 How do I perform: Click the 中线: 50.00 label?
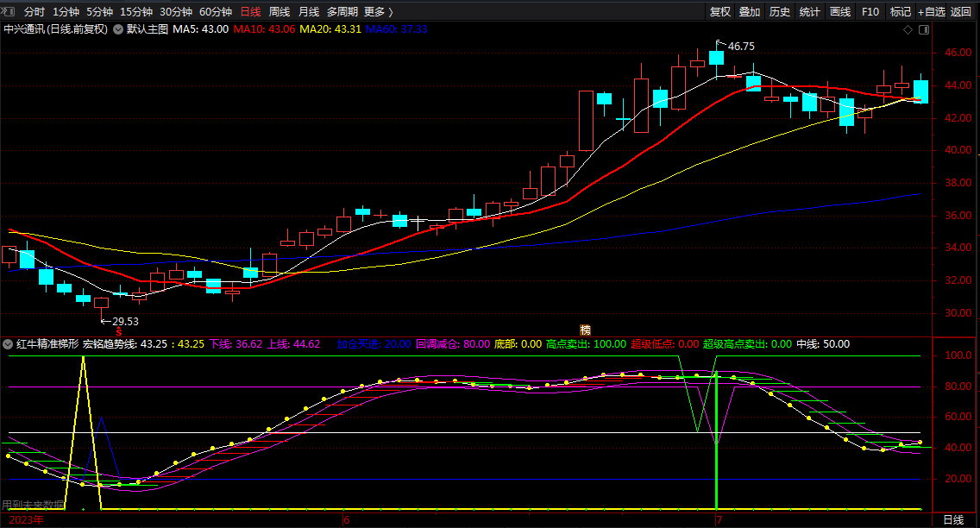[823, 344]
